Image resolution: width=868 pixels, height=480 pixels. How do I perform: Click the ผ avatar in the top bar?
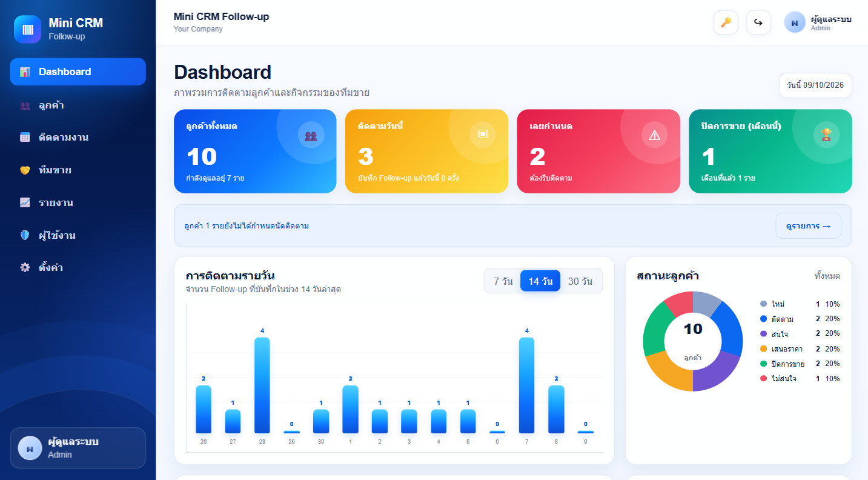click(795, 22)
